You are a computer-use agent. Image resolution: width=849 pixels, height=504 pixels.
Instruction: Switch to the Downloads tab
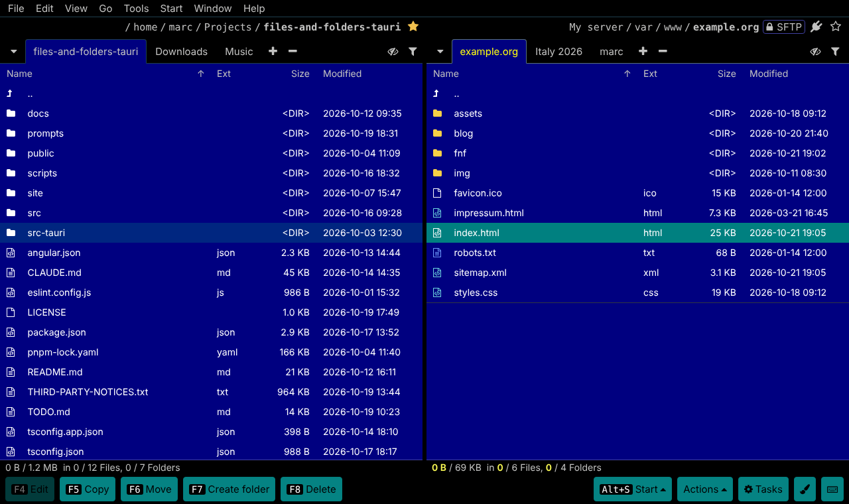pos(181,52)
